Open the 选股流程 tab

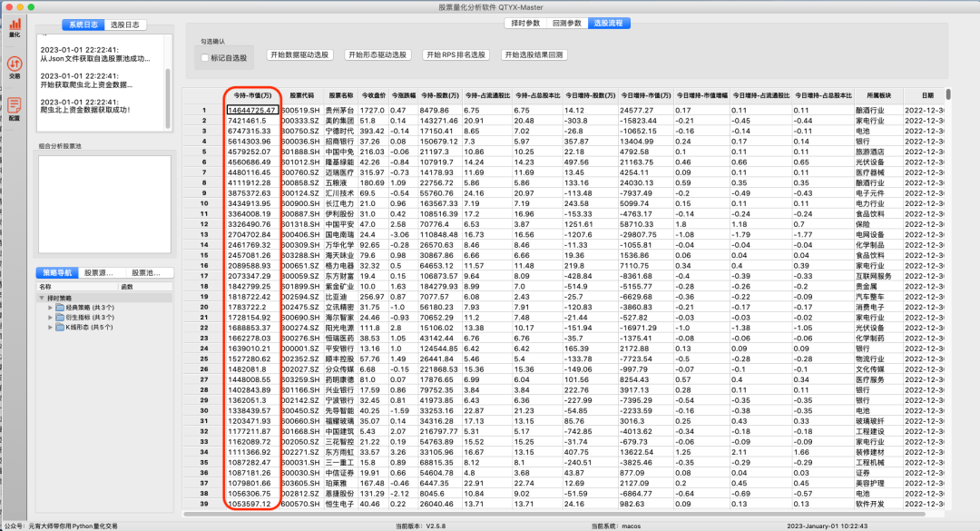tap(608, 23)
